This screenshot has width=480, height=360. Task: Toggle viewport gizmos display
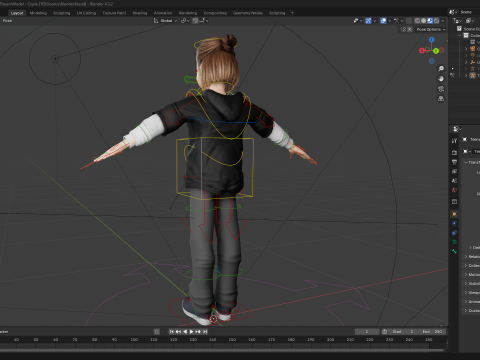coord(368,21)
